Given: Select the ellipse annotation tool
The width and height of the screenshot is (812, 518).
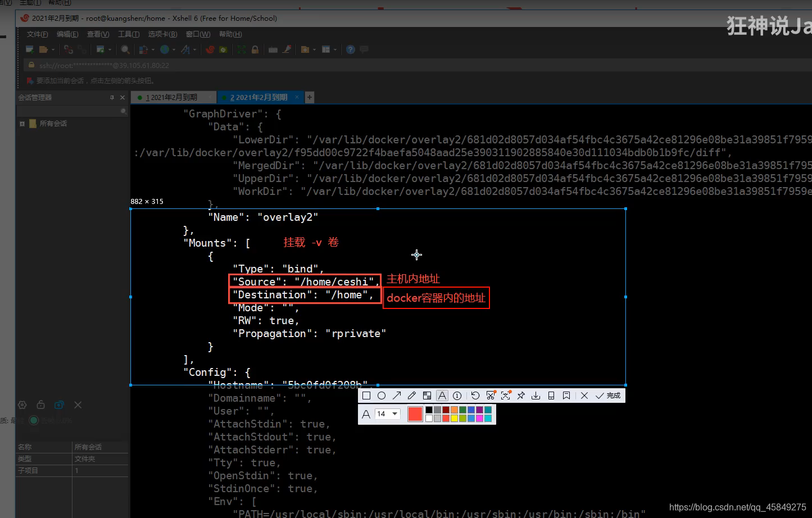Looking at the screenshot, I should [x=382, y=396].
